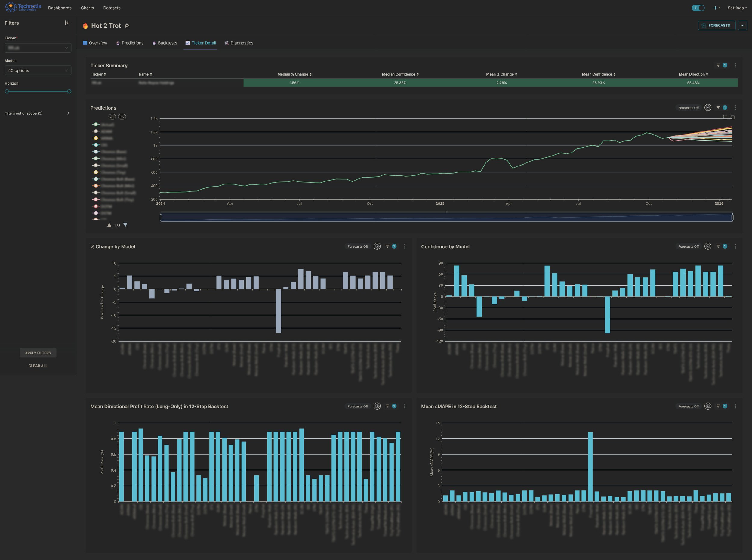752x560 pixels.
Task: Open the Model 40 options dropdown
Action: [38, 70]
